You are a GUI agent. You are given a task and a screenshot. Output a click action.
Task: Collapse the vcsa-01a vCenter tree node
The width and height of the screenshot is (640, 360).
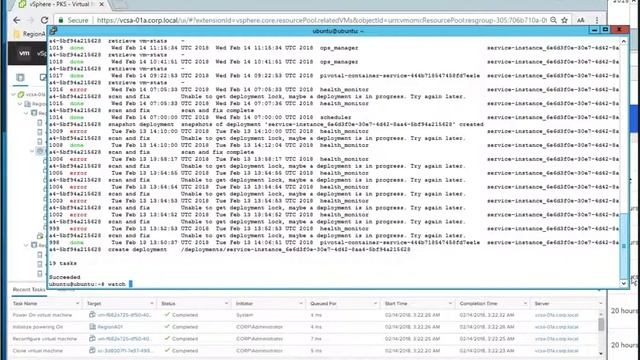coord(14,94)
